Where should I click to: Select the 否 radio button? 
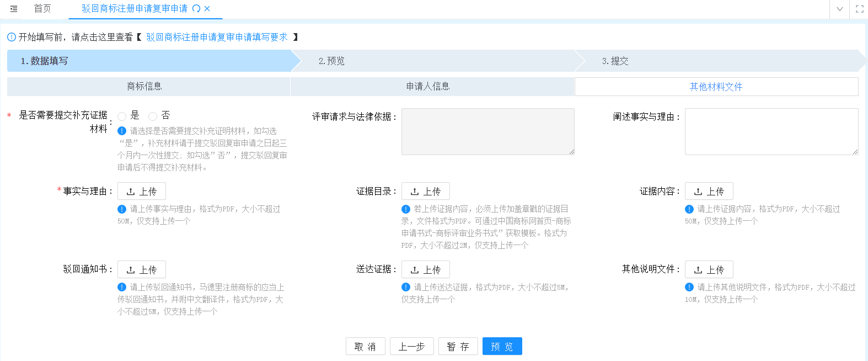coord(153,116)
